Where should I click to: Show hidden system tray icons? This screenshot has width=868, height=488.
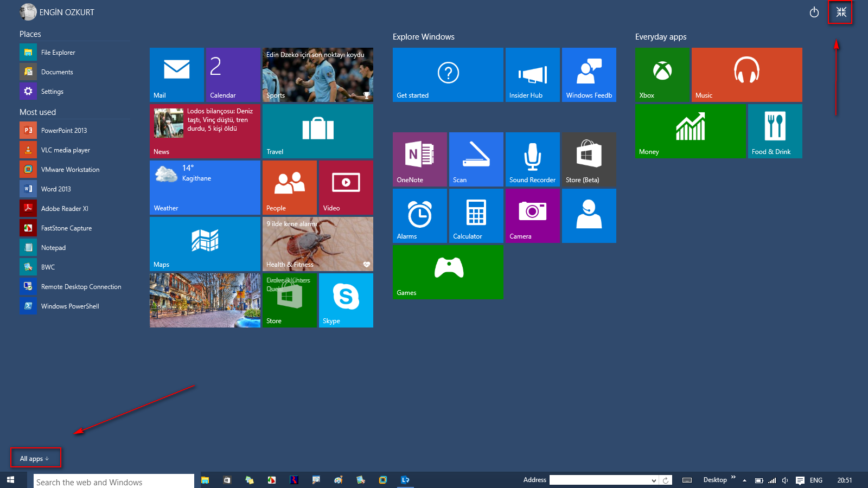click(x=744, y=480)
